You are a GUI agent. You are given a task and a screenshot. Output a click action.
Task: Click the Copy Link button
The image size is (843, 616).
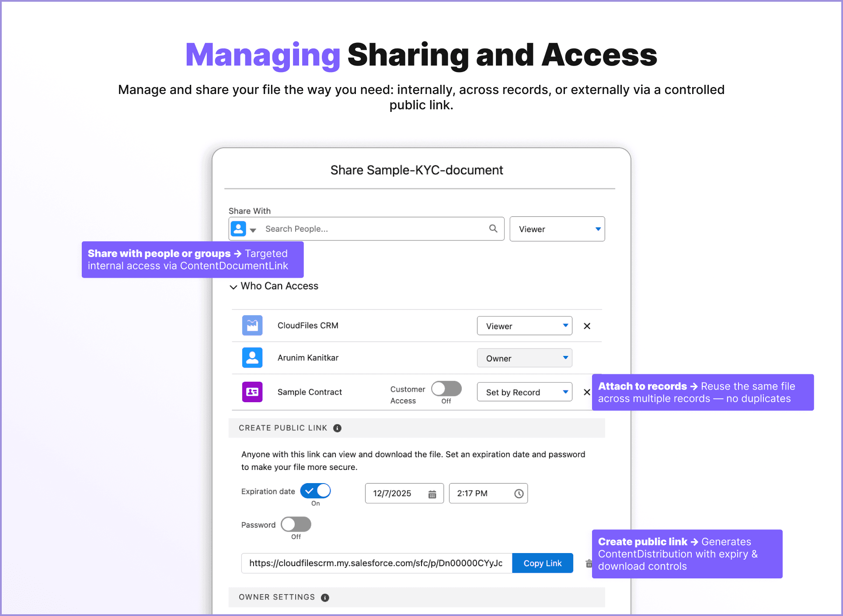[x=542, y=563]
